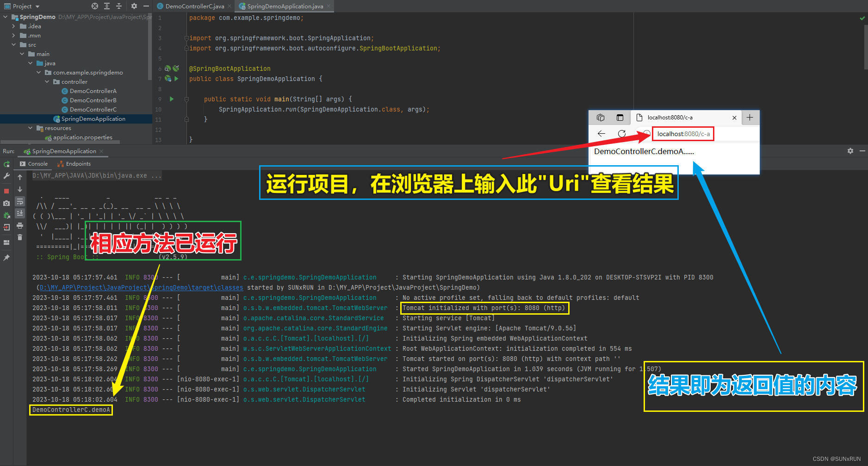Expand the .idea folder
This screenshot has width=868, height=466.
point(13,26)
